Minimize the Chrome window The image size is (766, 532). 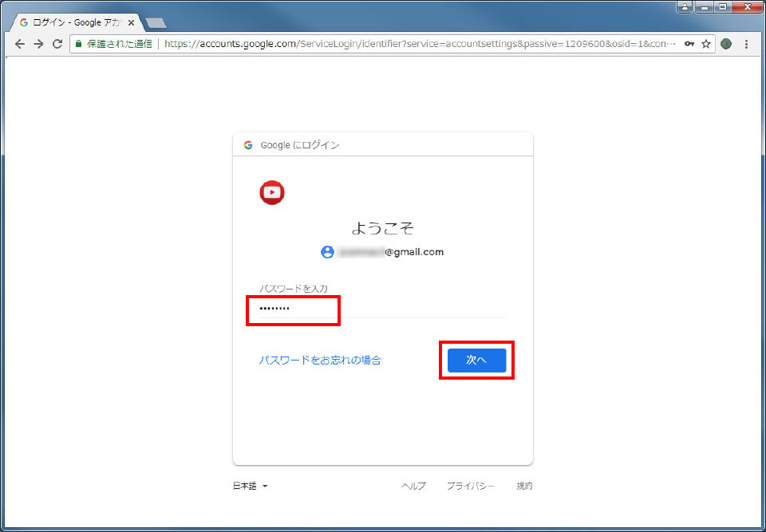click(x=705, y=7)
